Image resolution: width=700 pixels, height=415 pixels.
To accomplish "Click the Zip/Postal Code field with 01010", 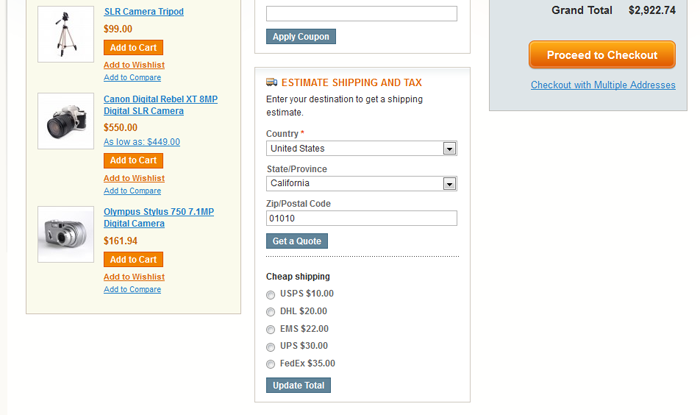I will [362, 218].
